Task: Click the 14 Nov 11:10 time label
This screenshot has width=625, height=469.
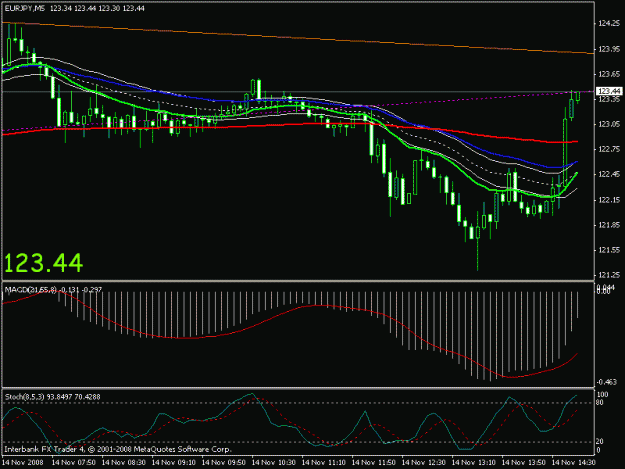Action: (x=324, y=462)
